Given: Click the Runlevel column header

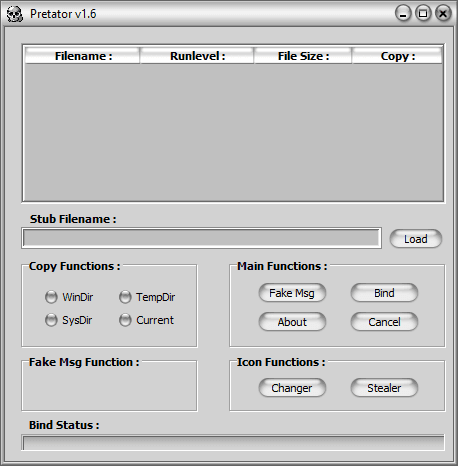Looking at the screenshot, I should 197,56.
